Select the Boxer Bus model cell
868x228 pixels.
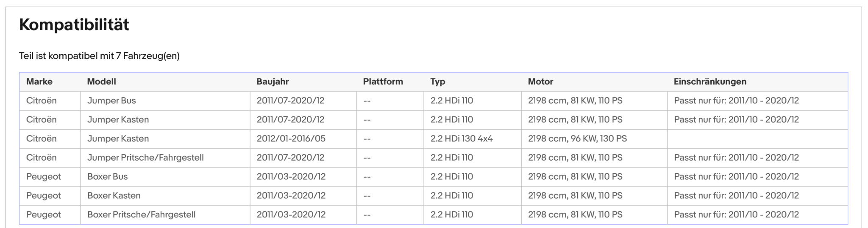pos(165,177)
